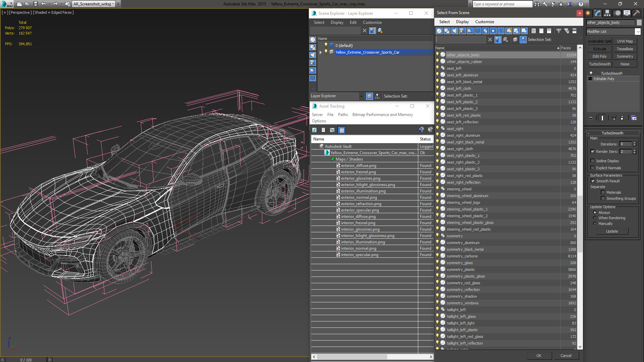
Task: Enable Explicit Normals checkbox
Action: (x=592, y=168)
